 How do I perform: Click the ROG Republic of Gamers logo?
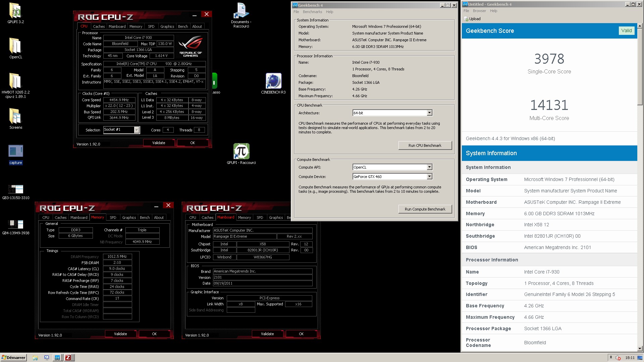click(x=191, y=46)
